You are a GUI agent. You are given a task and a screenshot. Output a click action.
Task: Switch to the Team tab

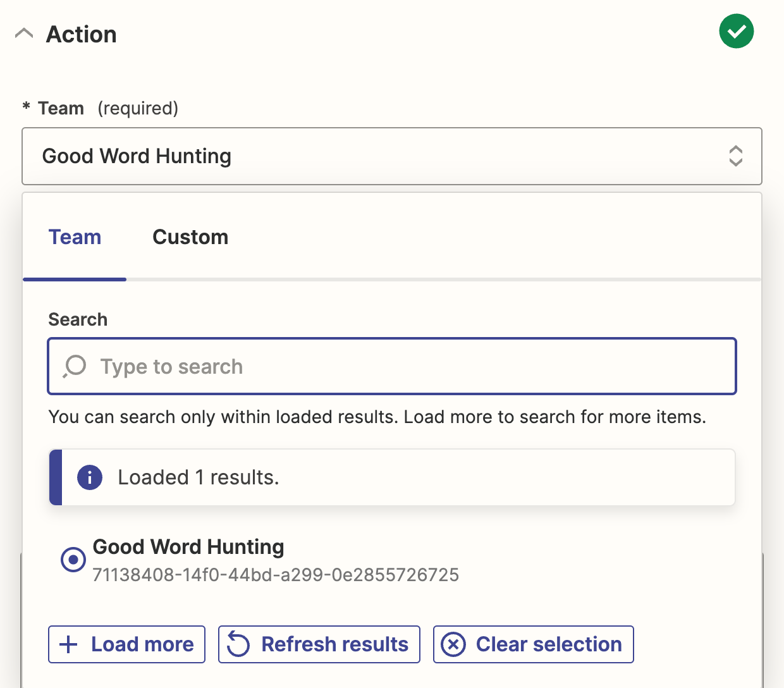75,237
